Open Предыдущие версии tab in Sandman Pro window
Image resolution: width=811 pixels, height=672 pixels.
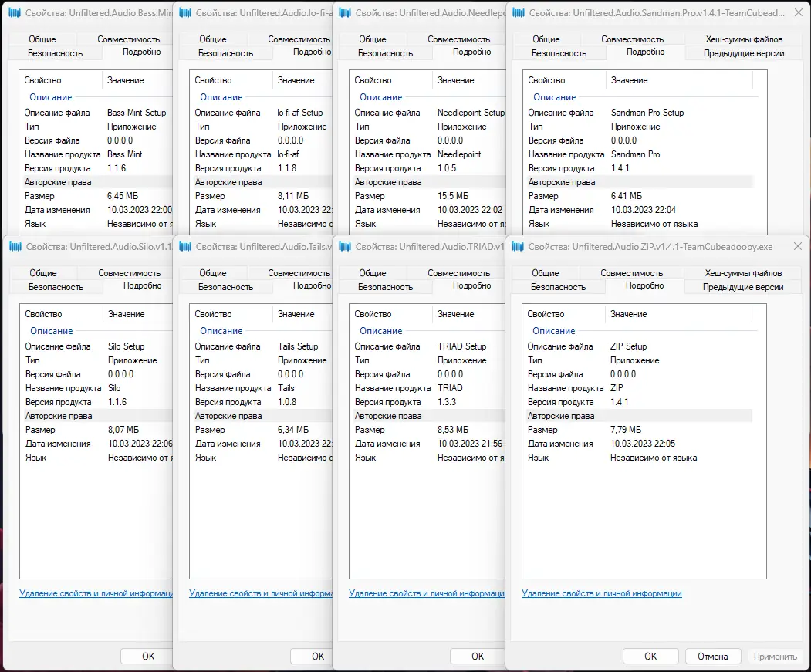pos(744,53)
